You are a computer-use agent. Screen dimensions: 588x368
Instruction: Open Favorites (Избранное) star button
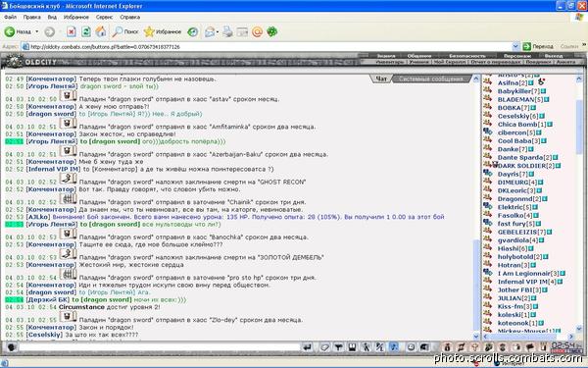pos(163,32)
